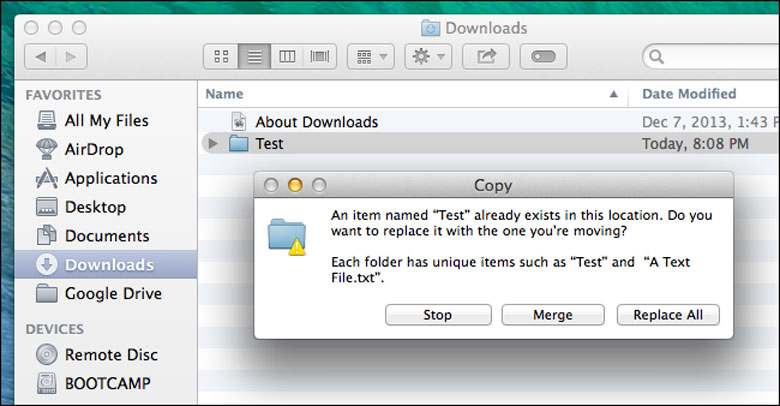Switch to list view in toolbar
The height and width of the screenshot is (406, 780).
[x=254, y=56]
